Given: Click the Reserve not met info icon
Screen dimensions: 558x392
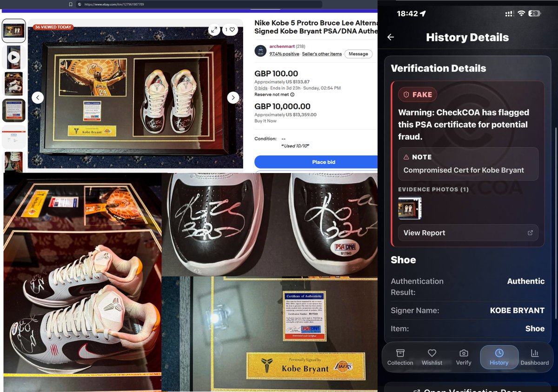Looking at the screenshot, I should pos(292,94).
